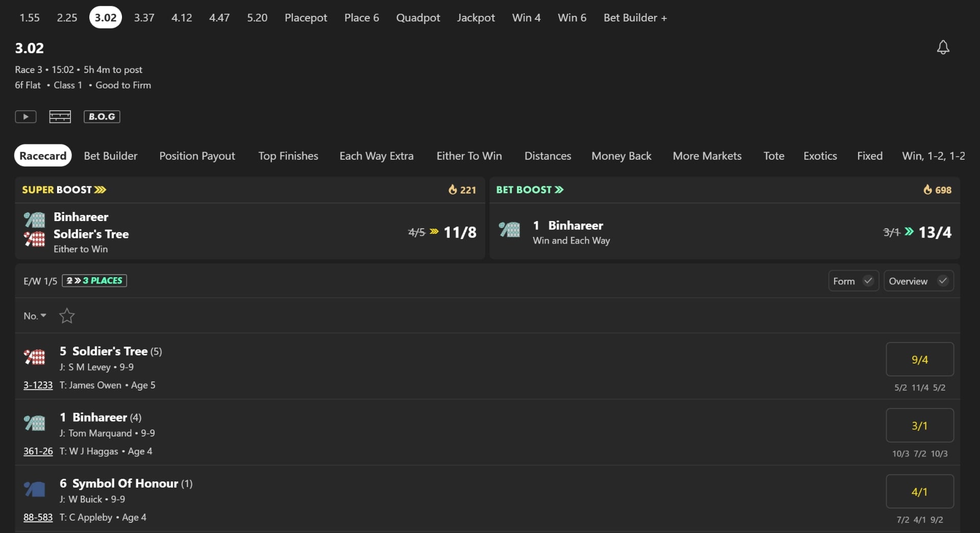Open the Quadpot tab
Viewport: 980px width, 533px height.
click(x=418, y=17)
